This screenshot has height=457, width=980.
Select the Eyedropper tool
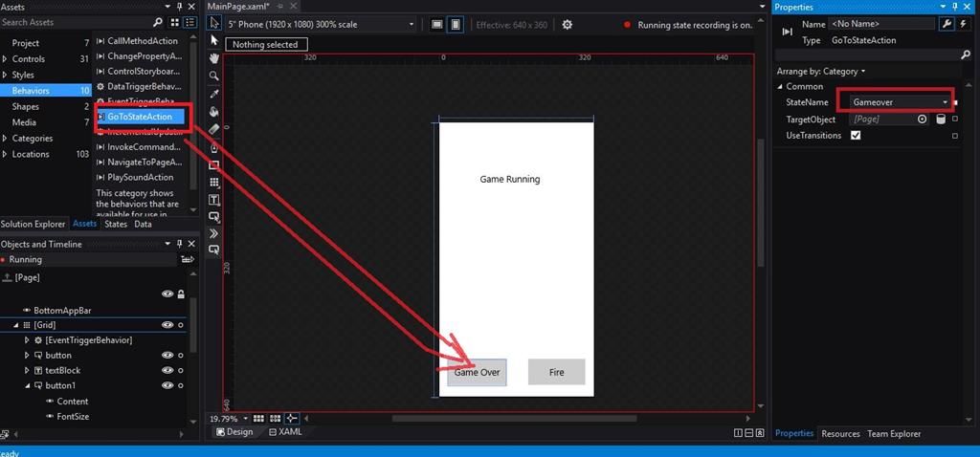point(214,95)
